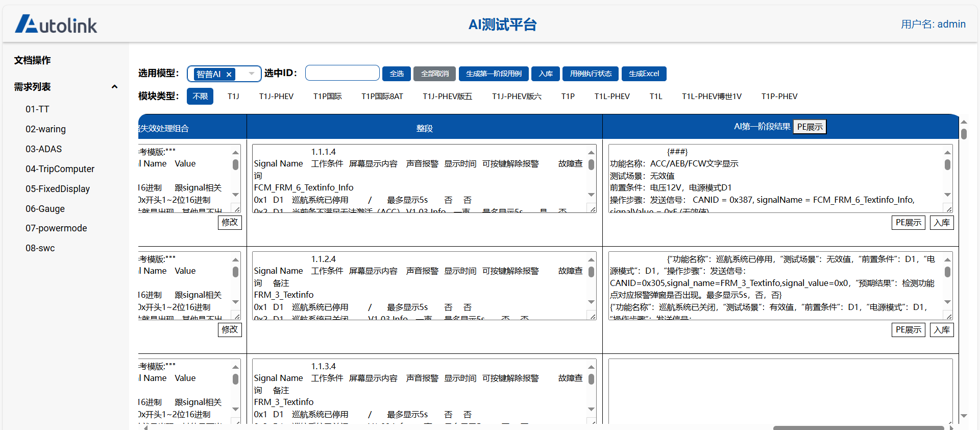Click the horizontal scrollbar thumb at bottom
980x430 pixels.
858,428
